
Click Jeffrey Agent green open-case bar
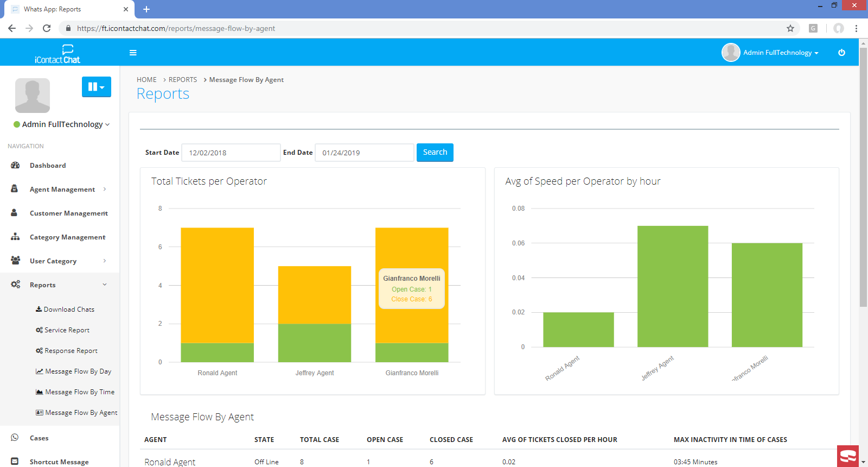point(315,343)
